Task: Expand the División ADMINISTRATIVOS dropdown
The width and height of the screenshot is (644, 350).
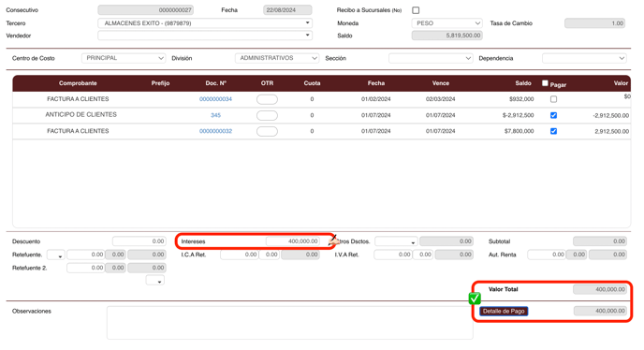Action: coord(277,58)
